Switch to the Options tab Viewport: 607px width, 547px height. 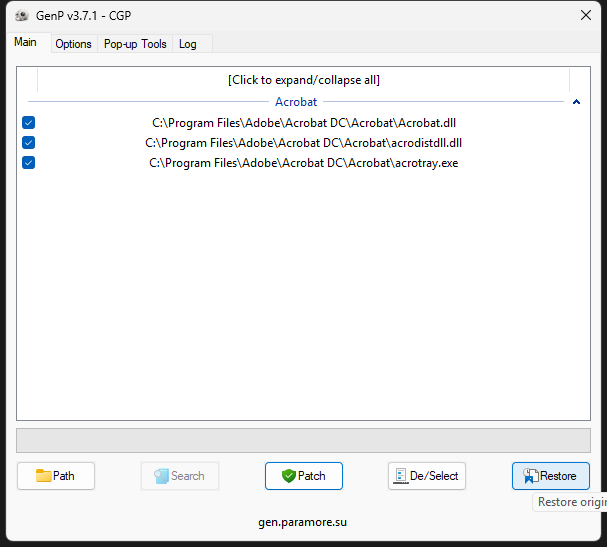click(x=73, y=44)
